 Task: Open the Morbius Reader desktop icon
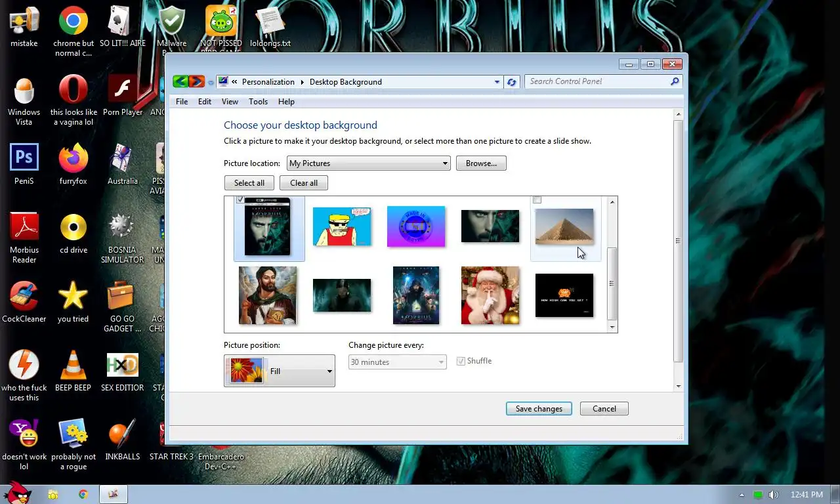[x=24, y=227]
